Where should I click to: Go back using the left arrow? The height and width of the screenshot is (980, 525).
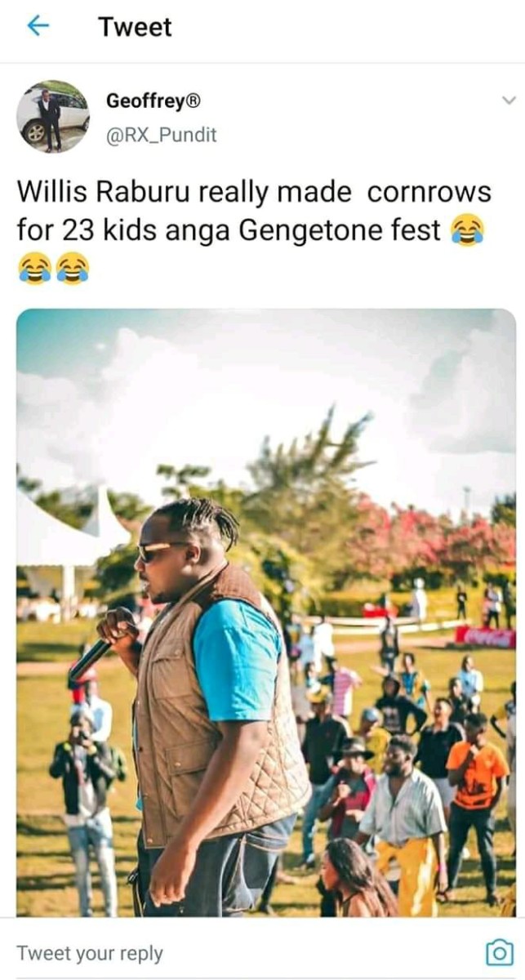(38, 26)
